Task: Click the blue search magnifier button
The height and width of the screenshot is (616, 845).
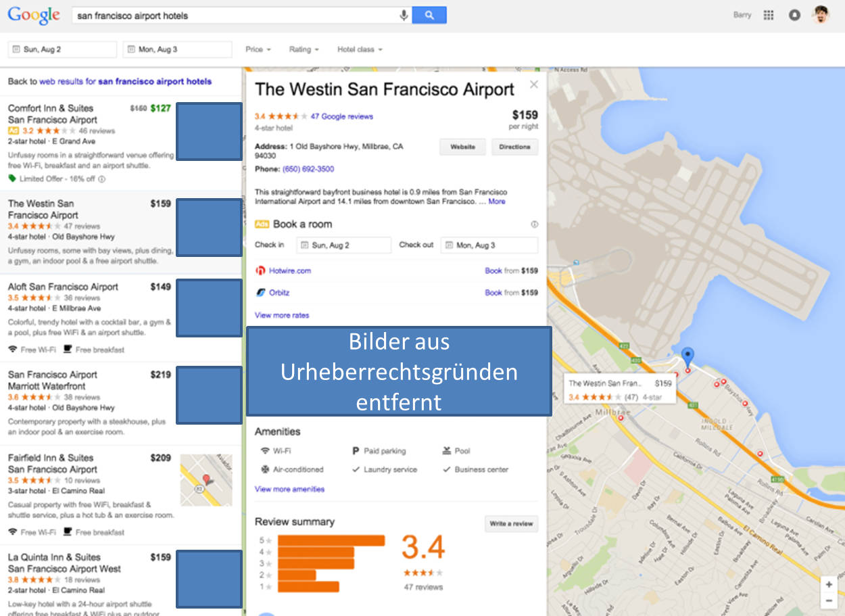Action: pos(430,14)
